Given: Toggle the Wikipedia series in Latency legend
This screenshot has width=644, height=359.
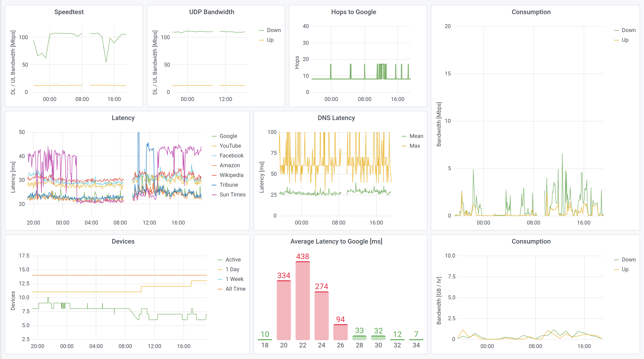Looking at the screenshot, I should click(x=231, y=175).
